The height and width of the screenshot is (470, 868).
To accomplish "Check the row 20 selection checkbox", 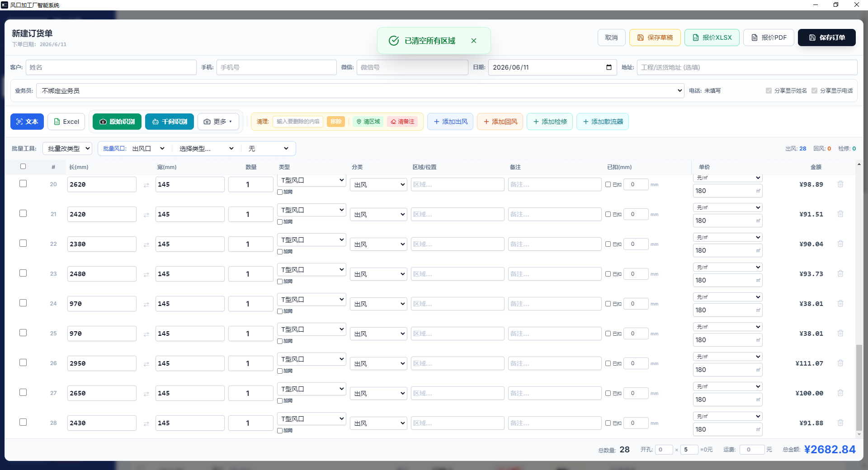I will pyautogui.click(x=23, y=183).
